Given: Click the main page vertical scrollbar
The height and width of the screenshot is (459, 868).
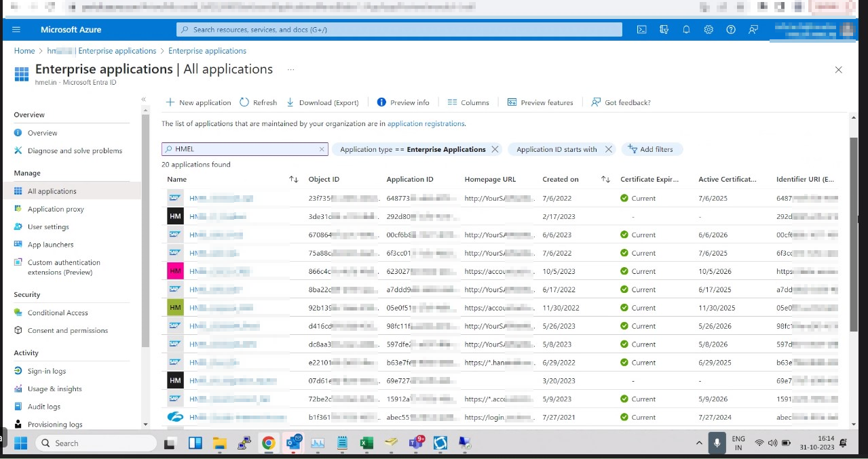Looking at the screenshot, I should pos(853,234).
